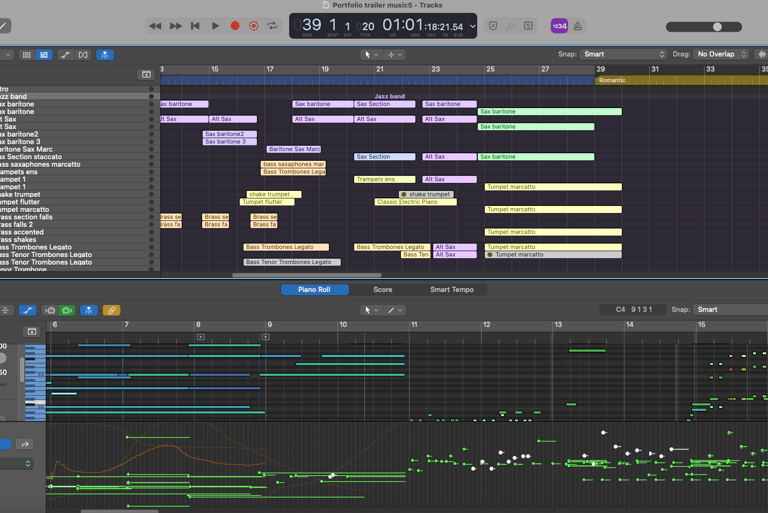Click the Rewind transport button
The width and height of the screenshot is (768, 513).
156,26
